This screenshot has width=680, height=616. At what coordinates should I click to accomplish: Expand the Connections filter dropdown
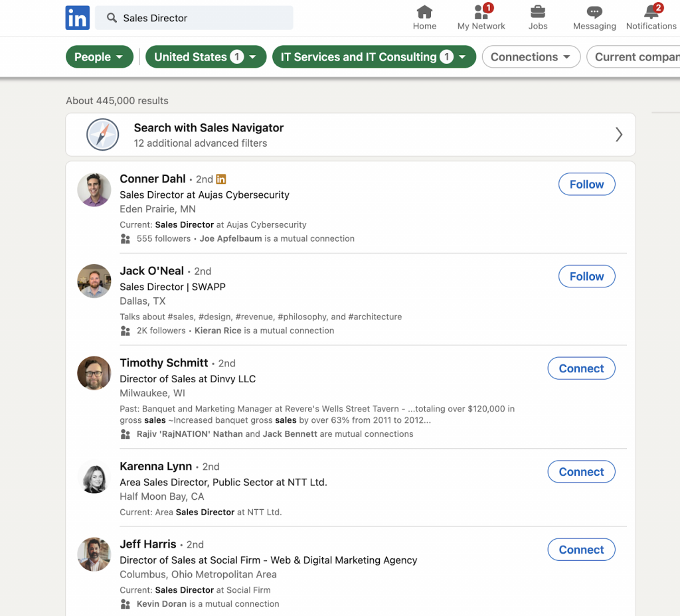coord(531,57)
